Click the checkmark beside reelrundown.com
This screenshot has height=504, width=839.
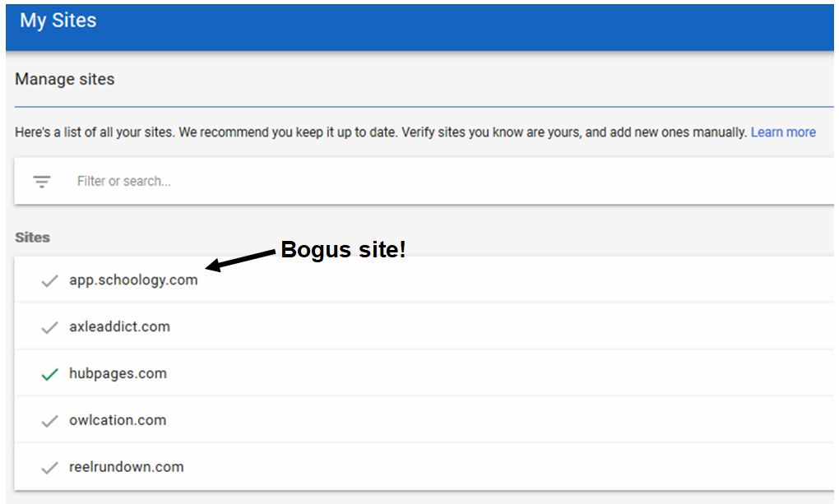[49, 467]
